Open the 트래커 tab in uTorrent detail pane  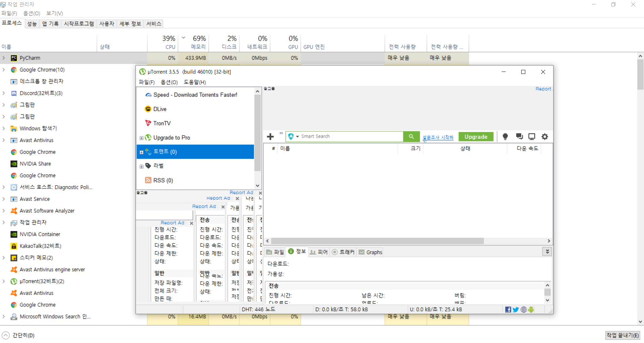click(x=343, y=252)
